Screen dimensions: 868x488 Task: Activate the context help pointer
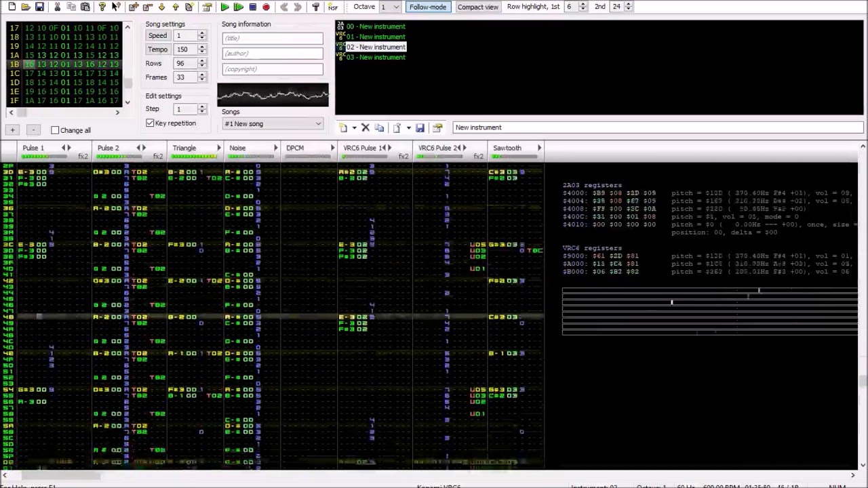point(116,7)
